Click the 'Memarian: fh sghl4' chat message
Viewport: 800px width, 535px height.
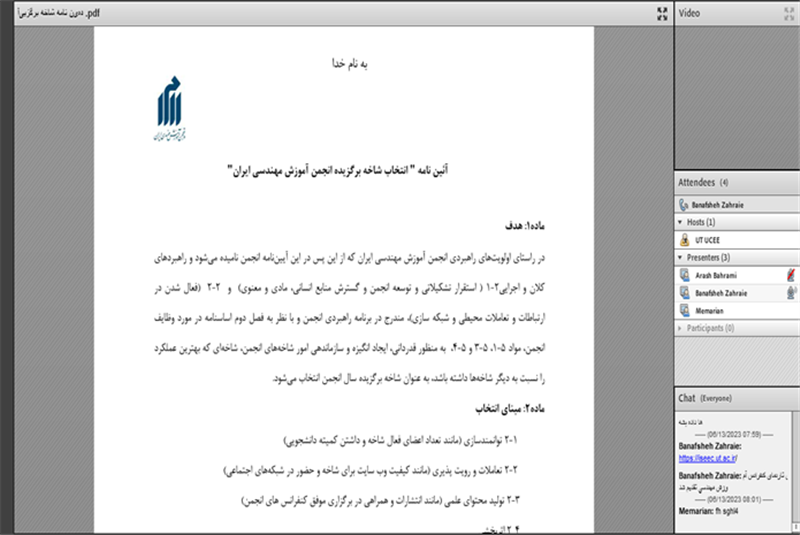click(x=708, y=511)
